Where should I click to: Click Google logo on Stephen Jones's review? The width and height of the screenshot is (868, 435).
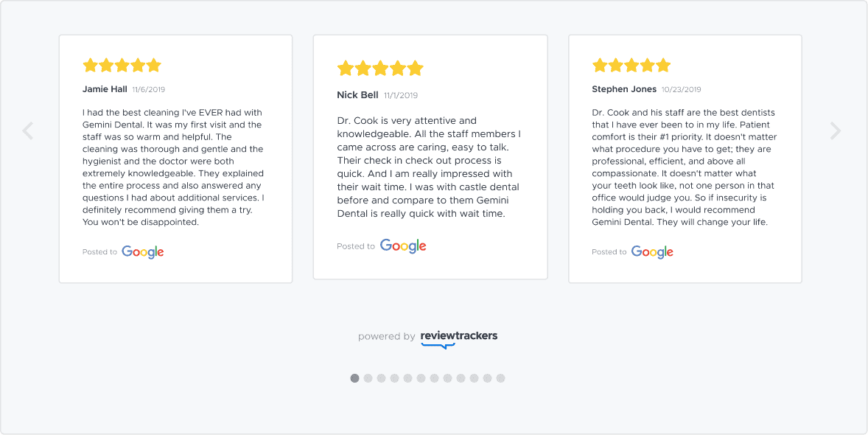point(652,252)
